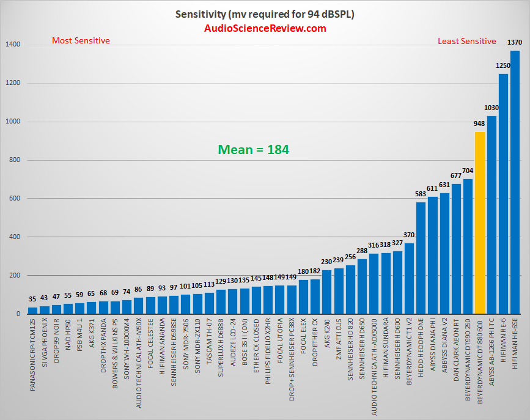The width and height of the screenshot is (530, 420).
Task: Select the 'FOCAL UTOPIA' axis label
Action: [279, 341]
